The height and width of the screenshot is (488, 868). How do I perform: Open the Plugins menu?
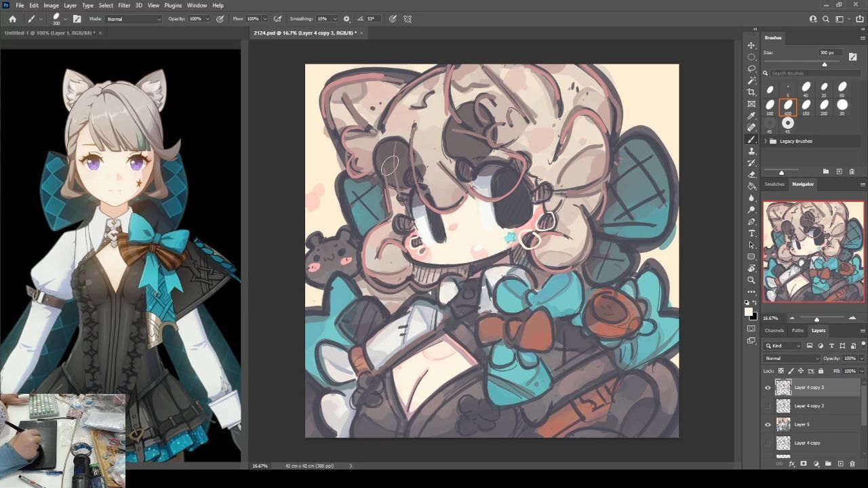point(173,5)
